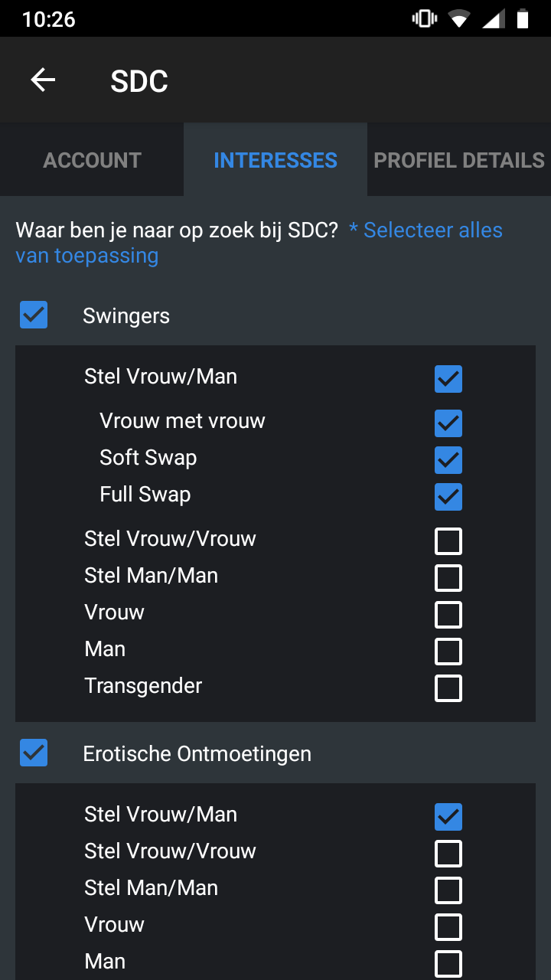Viewport: 551px width, 980px height.
Task: Uncheck Full Swap under Swingers
Action: pos(448,497)
